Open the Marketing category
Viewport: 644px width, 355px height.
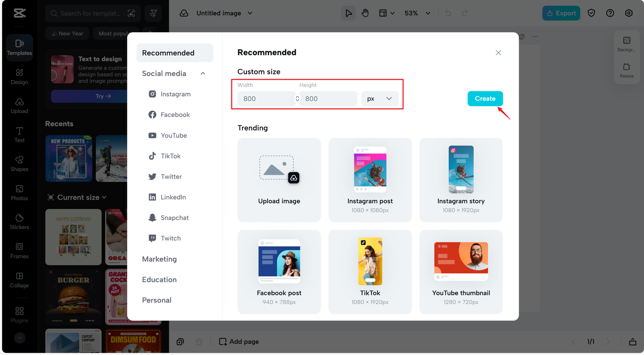click(x=159, y=259)
